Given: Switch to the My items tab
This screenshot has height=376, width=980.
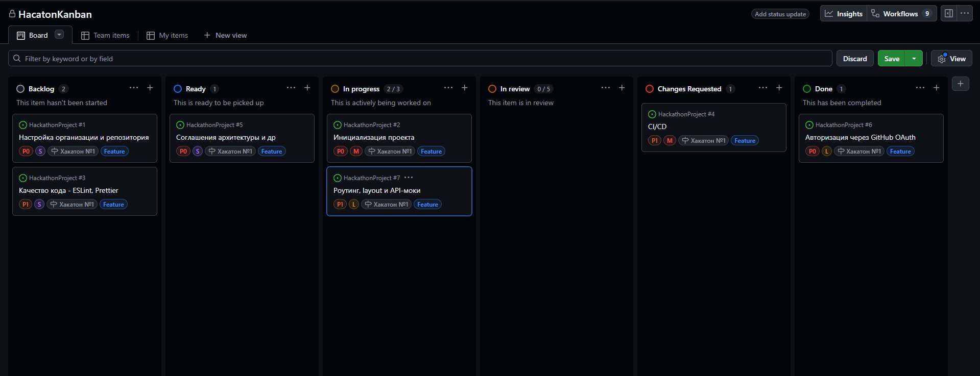Looking at the screenshot, I should (168, 35).
